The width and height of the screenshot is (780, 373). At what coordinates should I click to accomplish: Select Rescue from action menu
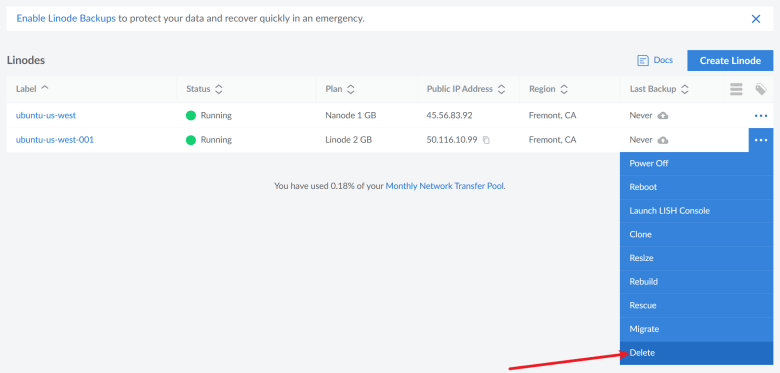(x=696, y=306)
